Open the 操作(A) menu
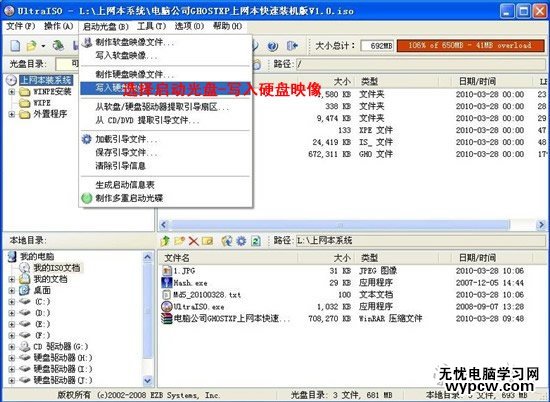 59,26
